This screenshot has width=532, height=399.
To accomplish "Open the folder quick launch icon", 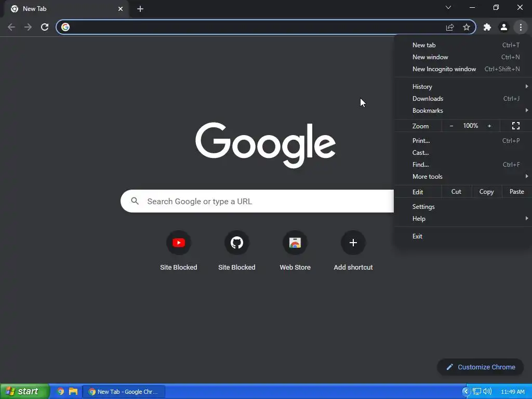I will [73, 392].
